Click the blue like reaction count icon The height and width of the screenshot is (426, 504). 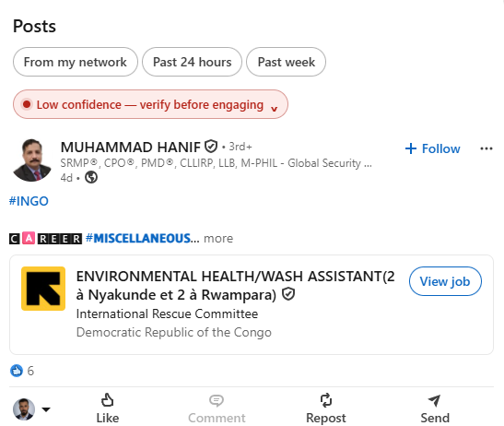point(17,371)
